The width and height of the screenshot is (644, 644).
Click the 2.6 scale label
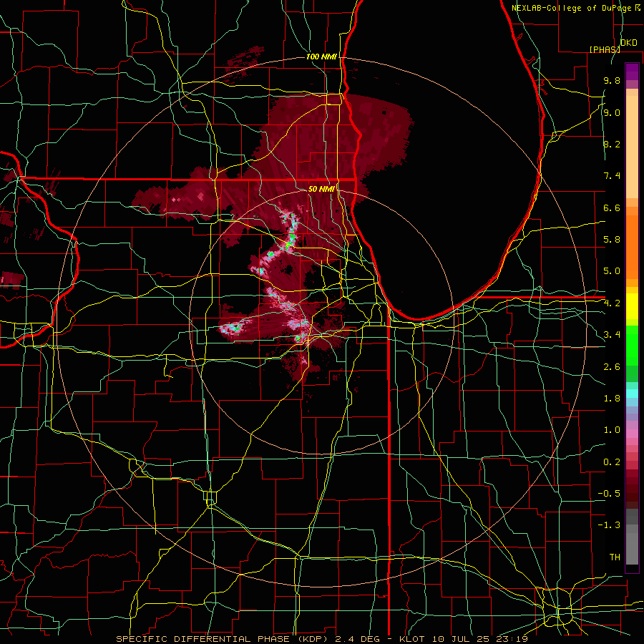click(x=612, y=367)
